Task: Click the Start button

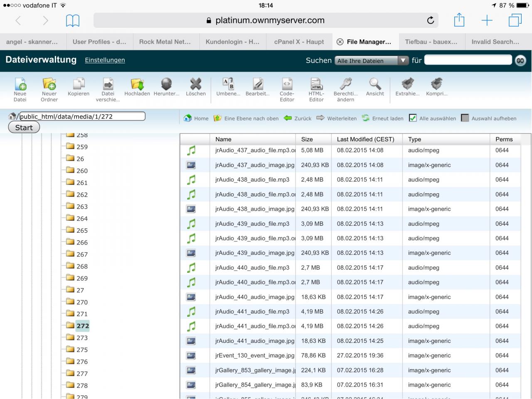Action: coord(24,128)
